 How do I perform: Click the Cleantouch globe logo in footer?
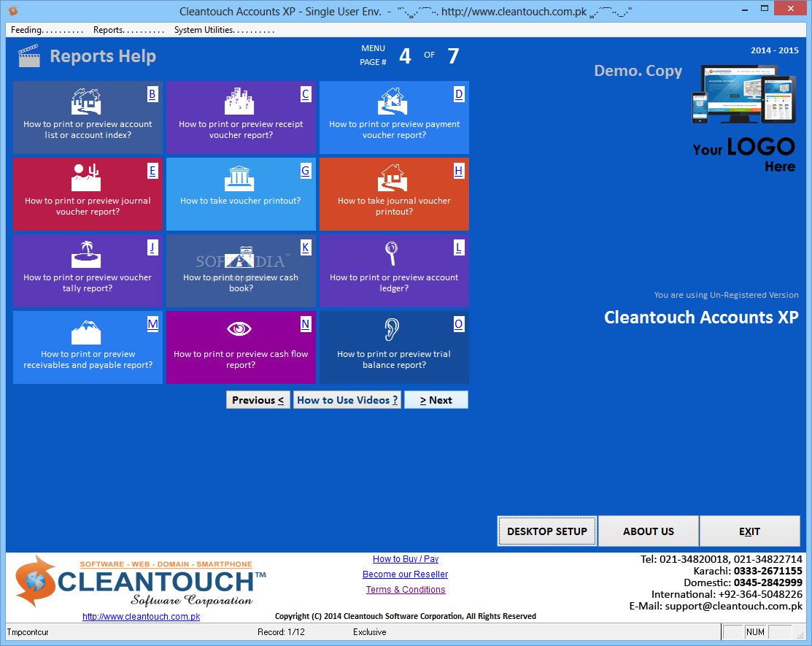pyautogui.click(x=35, y=581)
